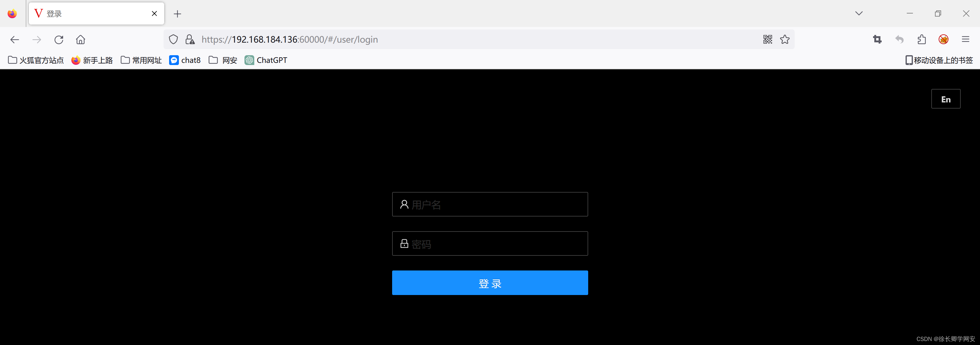Click the orange fox blocker extension icon

point(943,39)
